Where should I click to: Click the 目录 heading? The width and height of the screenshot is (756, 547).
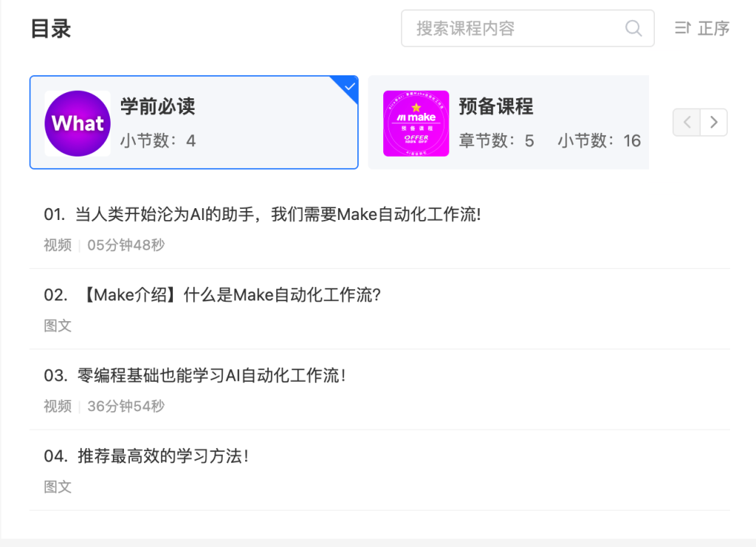pyautogui.click(x=50, y=29)
